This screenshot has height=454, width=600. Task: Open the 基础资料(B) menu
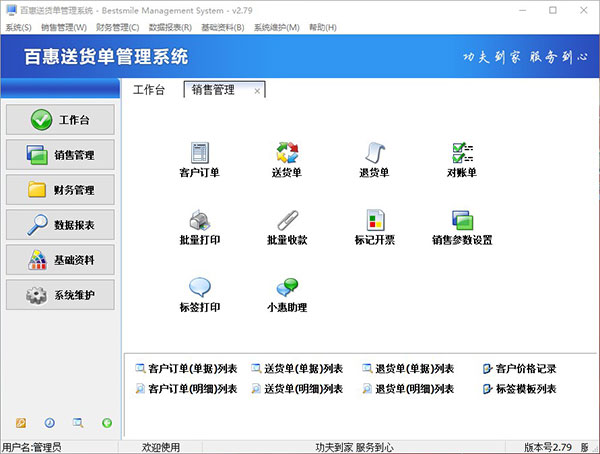223,27
